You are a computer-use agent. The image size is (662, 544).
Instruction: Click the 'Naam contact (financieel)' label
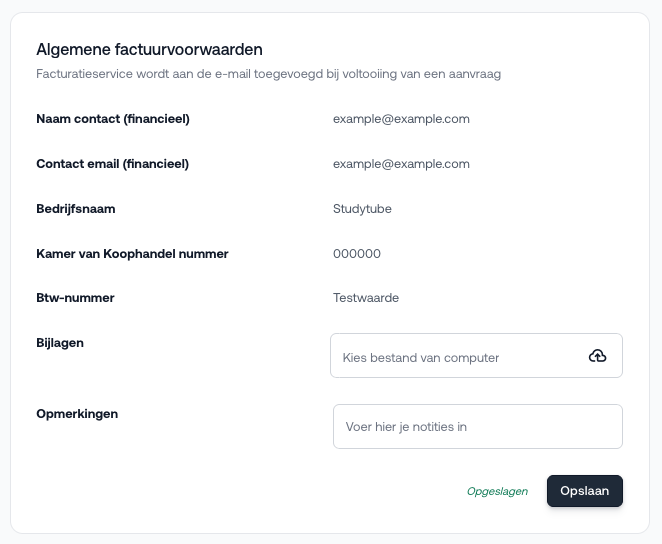tap(113, 119)
